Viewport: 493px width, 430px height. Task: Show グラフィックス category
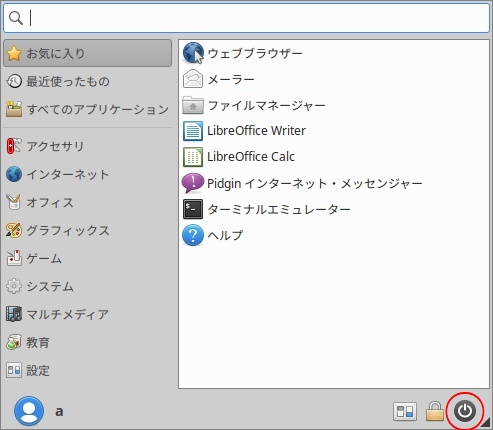pyautogui.click(x=88, y=230)
